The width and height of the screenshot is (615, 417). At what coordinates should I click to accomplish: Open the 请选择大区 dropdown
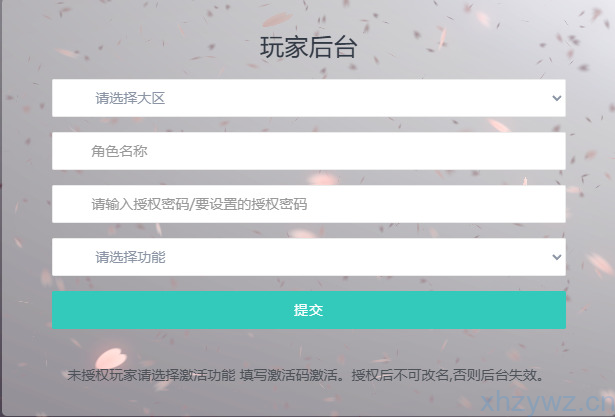pos(308,98)
